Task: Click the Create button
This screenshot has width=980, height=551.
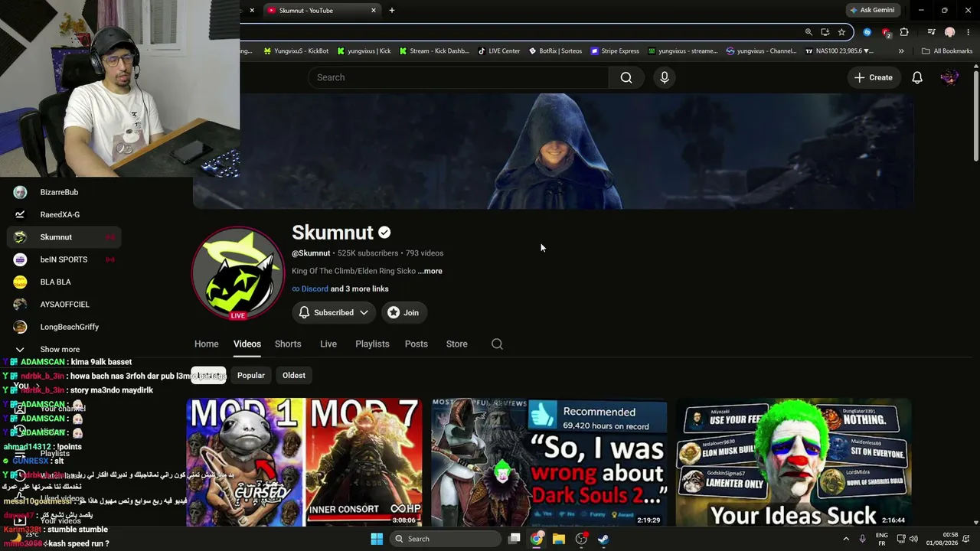Action: click(x=874, y=77)
